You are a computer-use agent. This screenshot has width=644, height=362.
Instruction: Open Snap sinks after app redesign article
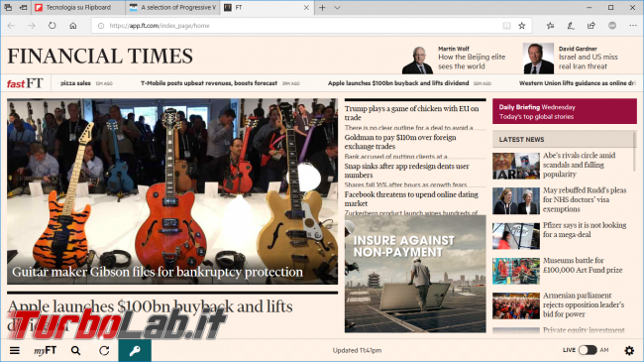(406, 171)
